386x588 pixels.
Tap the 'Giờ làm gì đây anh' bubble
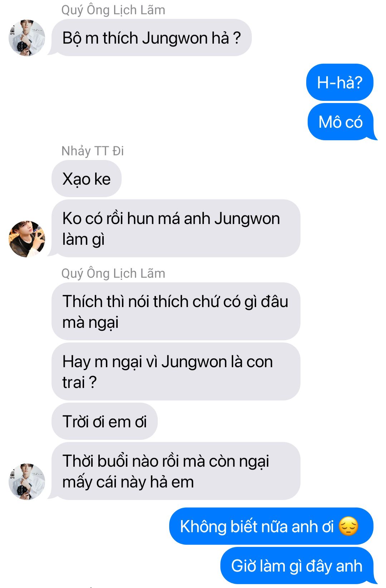[x=297, y=565]
